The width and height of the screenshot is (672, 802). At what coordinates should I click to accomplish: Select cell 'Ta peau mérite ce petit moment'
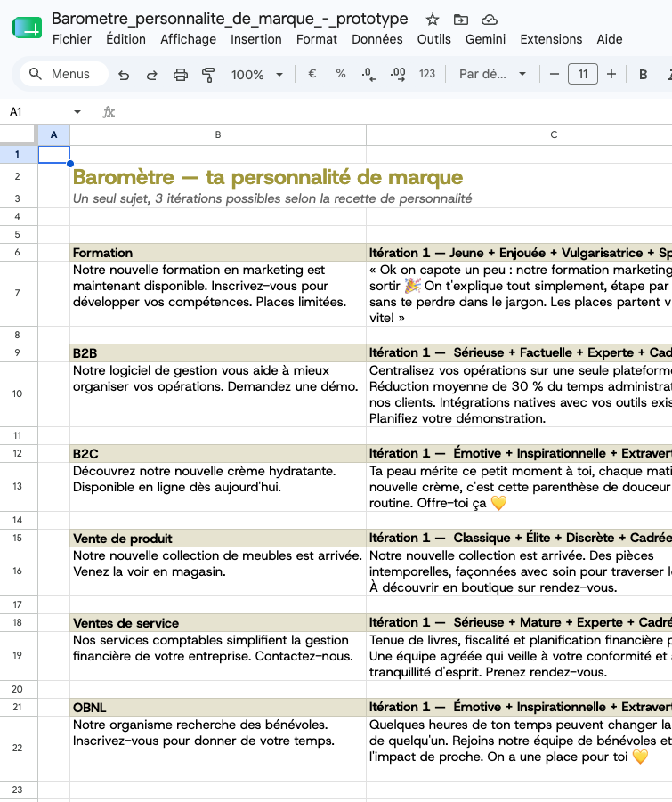[x=519, y=487]
